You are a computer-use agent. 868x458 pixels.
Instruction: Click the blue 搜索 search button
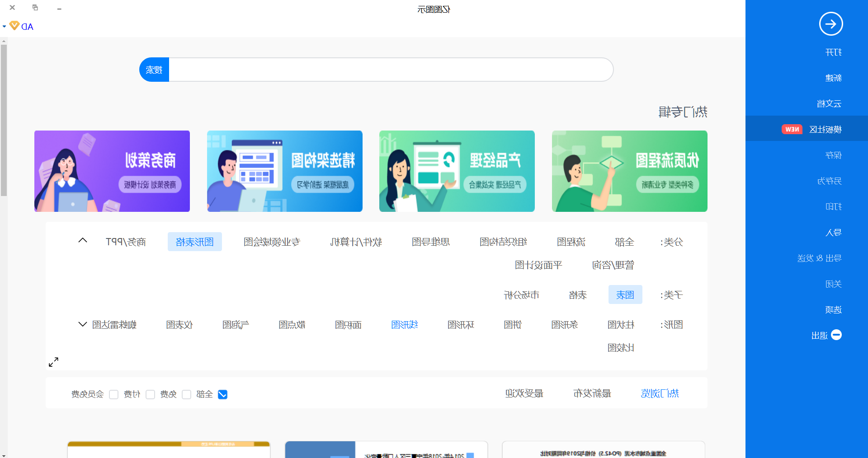click(x=154, y=70)
